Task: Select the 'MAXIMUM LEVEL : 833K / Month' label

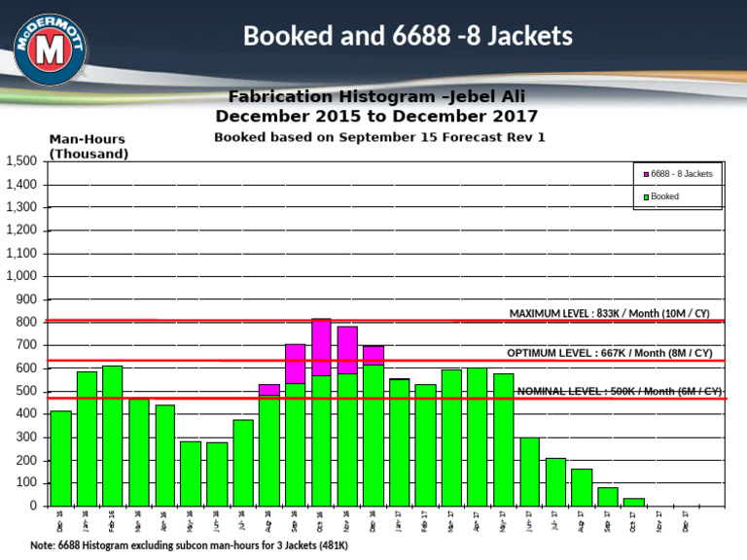Action: pos(609,313)
